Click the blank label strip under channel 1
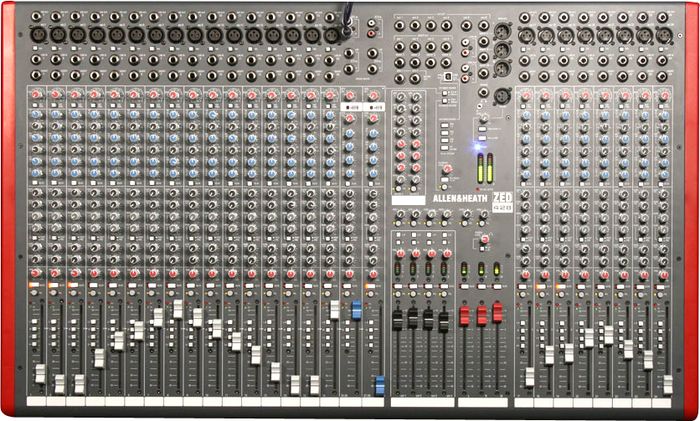The width and height of the screenshot is (700, 421). tap(36, 402)
